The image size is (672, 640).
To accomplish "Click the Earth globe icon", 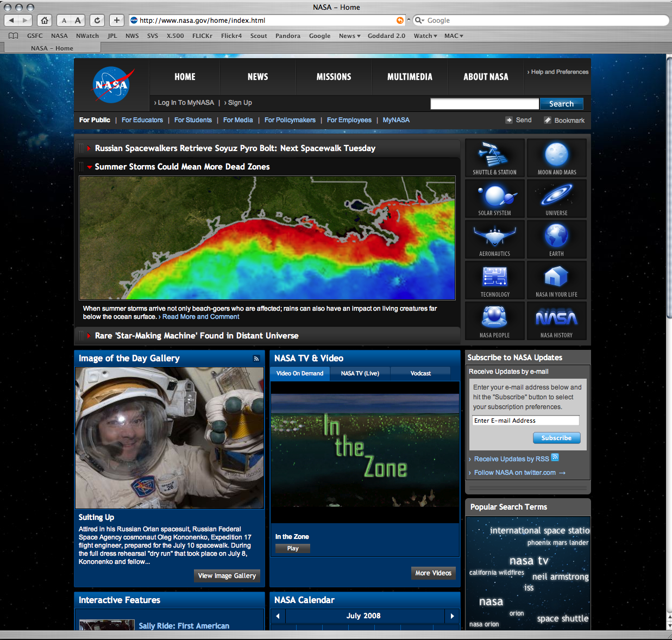I will [556, 239].
